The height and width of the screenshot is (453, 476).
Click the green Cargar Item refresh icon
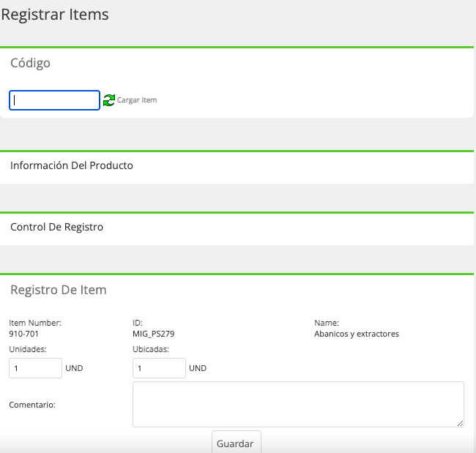(x=109, y=100)
